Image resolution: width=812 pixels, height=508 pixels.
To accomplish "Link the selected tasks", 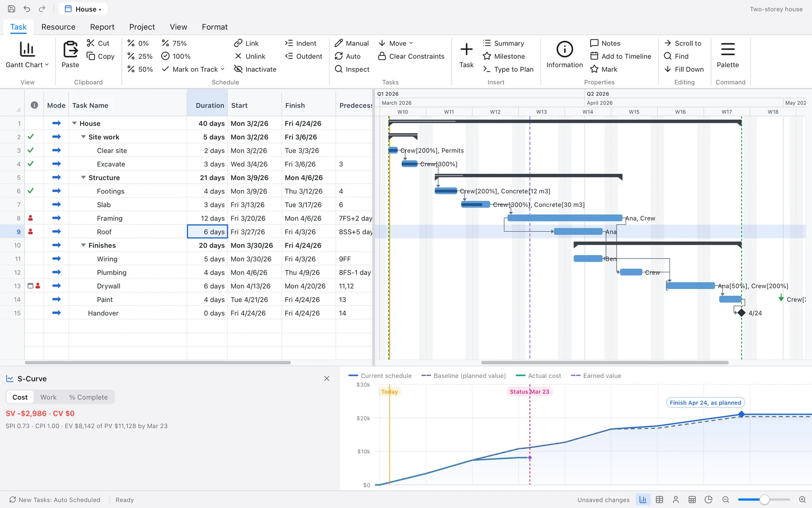I will (x=246, y=43).
